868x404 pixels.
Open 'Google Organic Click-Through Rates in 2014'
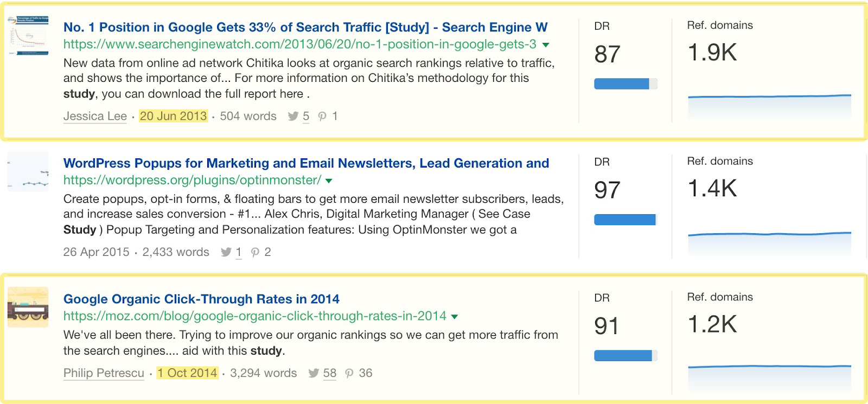click(201, 299)
